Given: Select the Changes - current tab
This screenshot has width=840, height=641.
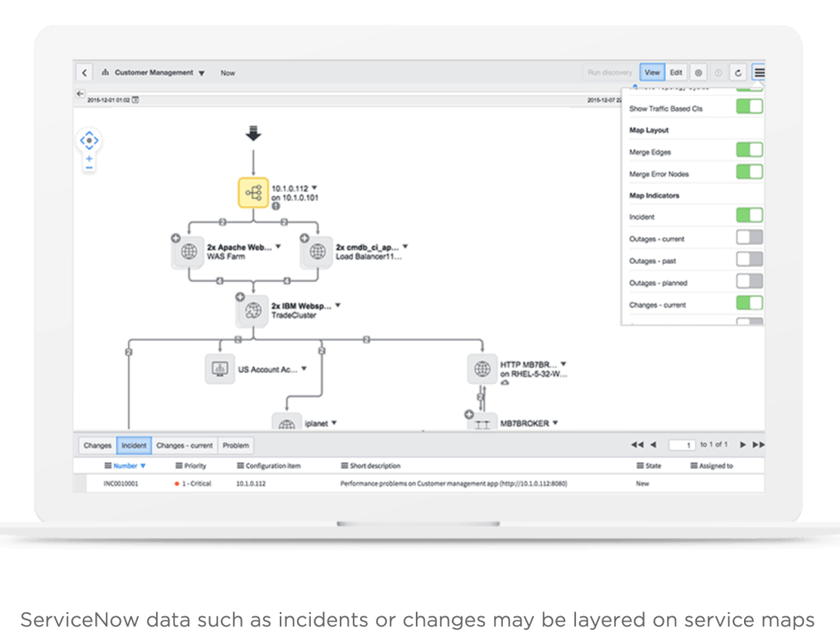Looking at the screenshot, I should (185, 445).
